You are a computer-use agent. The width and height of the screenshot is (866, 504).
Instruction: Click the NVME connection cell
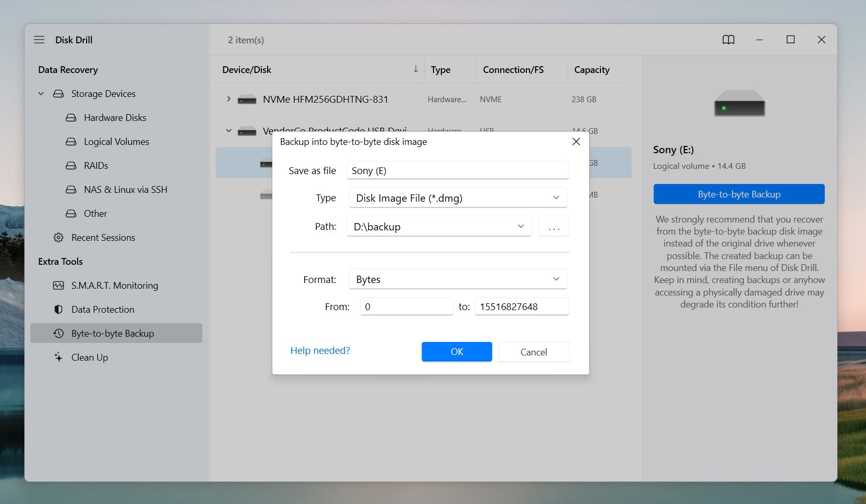click(x=491, y=99)
